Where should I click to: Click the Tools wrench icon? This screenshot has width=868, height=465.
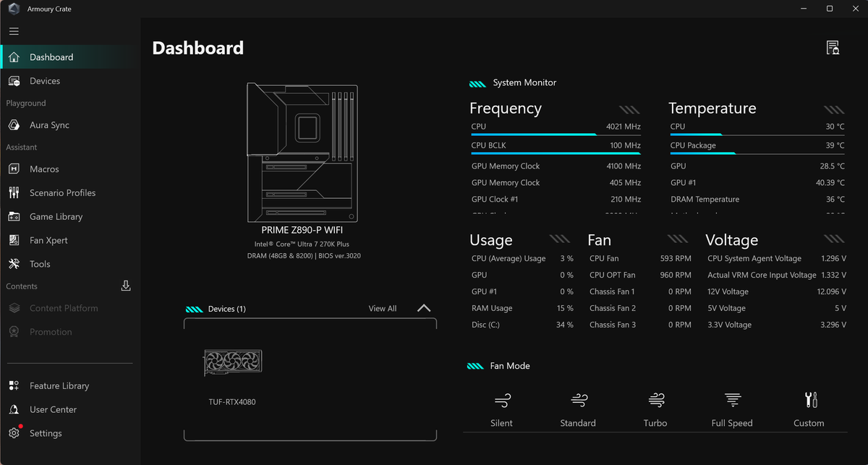14,264
